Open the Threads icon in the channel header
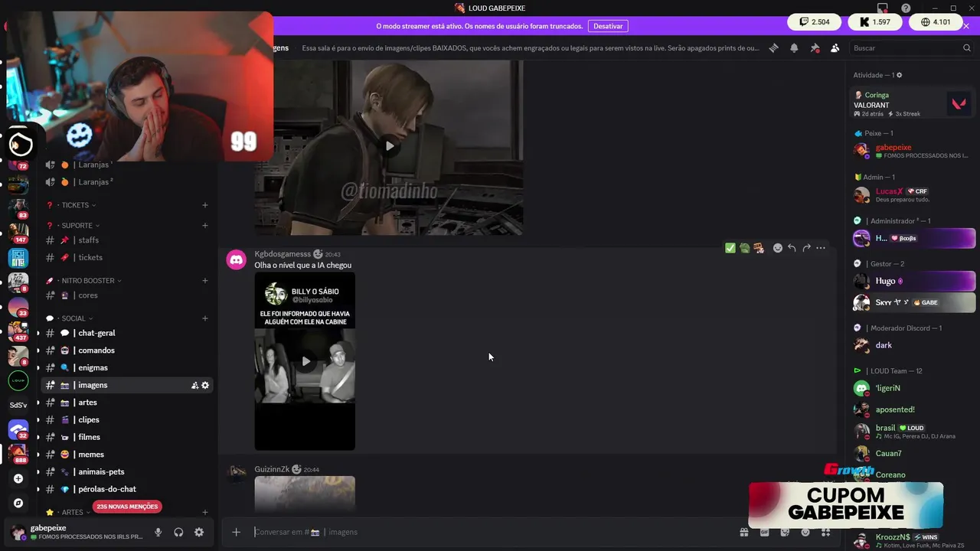980x551 pixels. [773, 47]
